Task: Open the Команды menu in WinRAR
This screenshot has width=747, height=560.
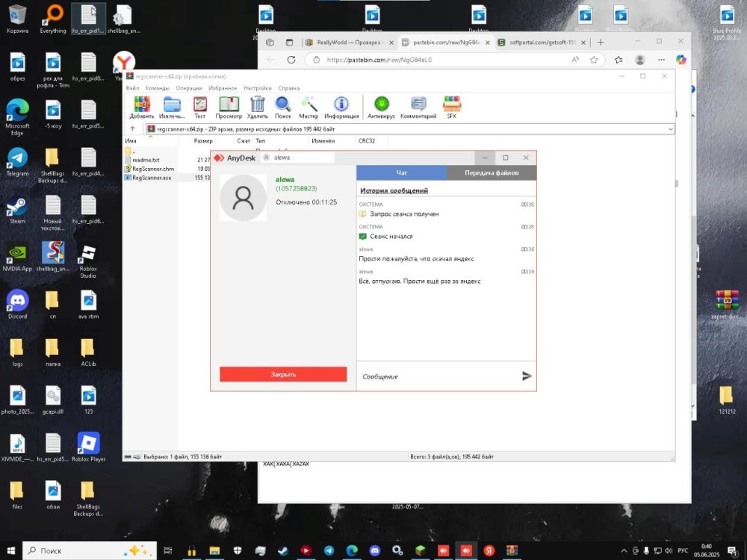Action: pos(157,88)
